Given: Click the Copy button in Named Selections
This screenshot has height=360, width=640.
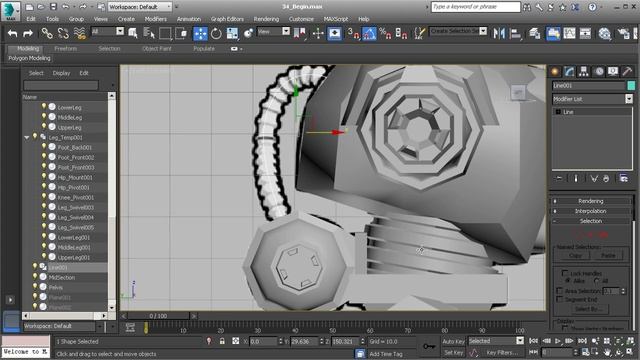Looking at the screenshot, I should pyautogui.click(x=575, y=256).
